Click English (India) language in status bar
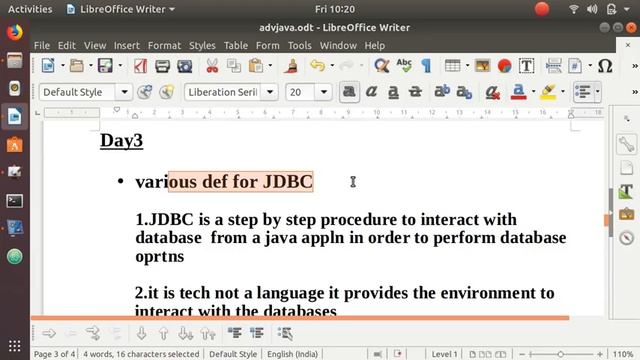This screenshot has width=640, height=360. tap(292, 354)
